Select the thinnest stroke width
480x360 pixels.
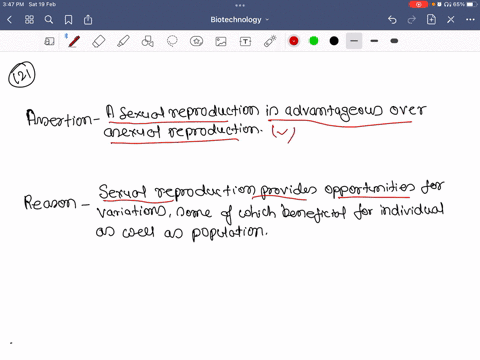pyautogui.click(x=354, y=41)
